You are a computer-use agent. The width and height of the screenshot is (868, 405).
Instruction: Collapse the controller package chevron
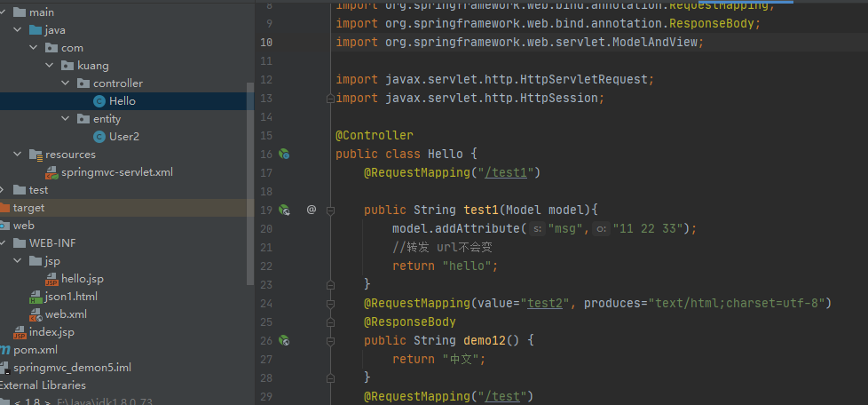(x=66, y=83)
